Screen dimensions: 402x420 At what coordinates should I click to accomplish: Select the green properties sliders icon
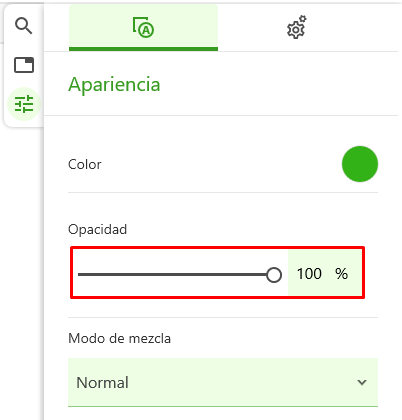[x=24, y=104]
